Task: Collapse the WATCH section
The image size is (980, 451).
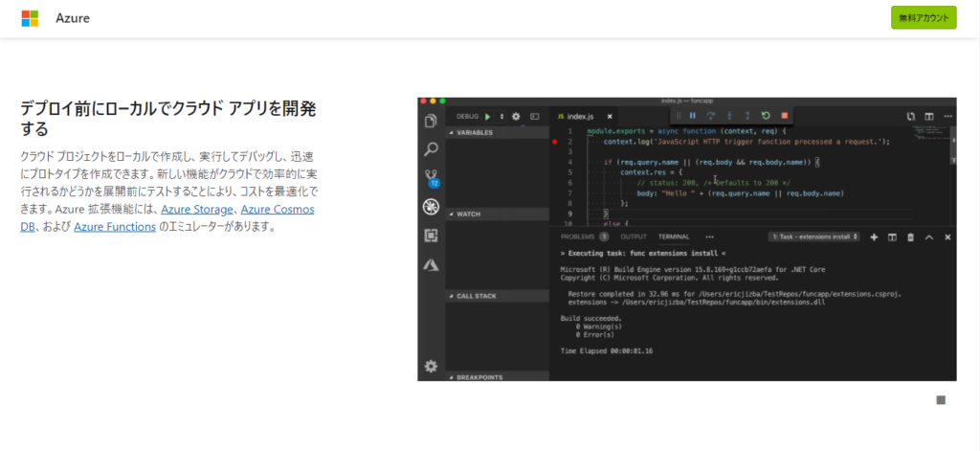Action: tap(497, 214)
